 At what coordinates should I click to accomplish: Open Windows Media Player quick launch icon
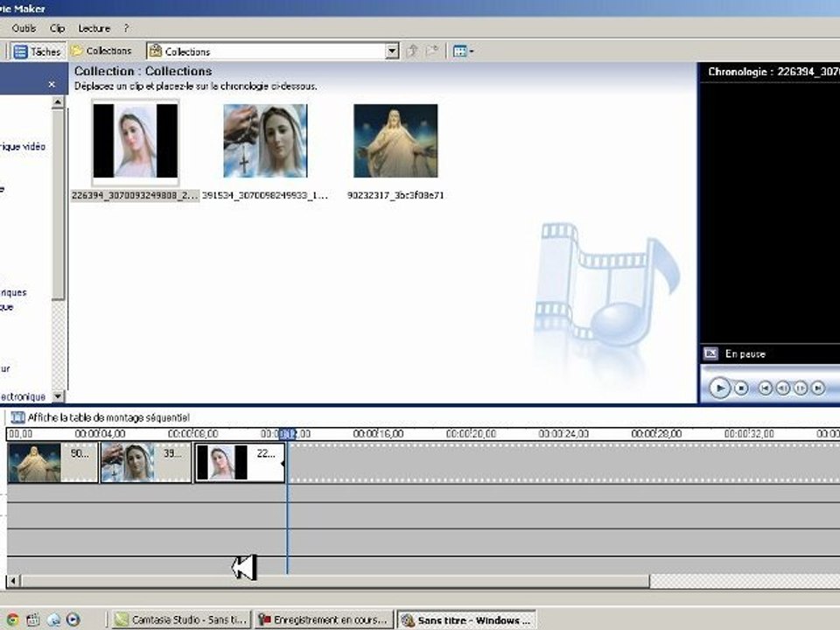tap(73, 619)
